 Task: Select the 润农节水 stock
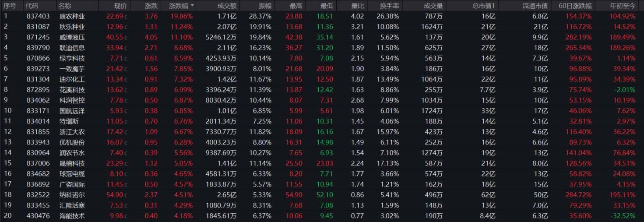72,153
